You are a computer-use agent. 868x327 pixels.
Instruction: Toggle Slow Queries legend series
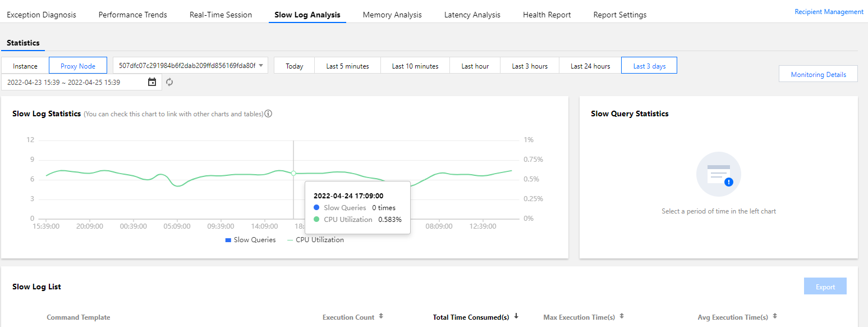pos(250,240)
